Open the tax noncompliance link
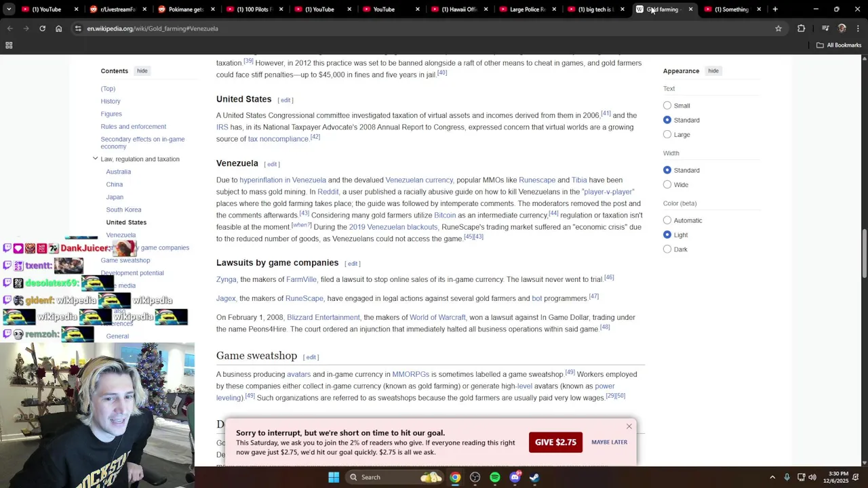 278,139
